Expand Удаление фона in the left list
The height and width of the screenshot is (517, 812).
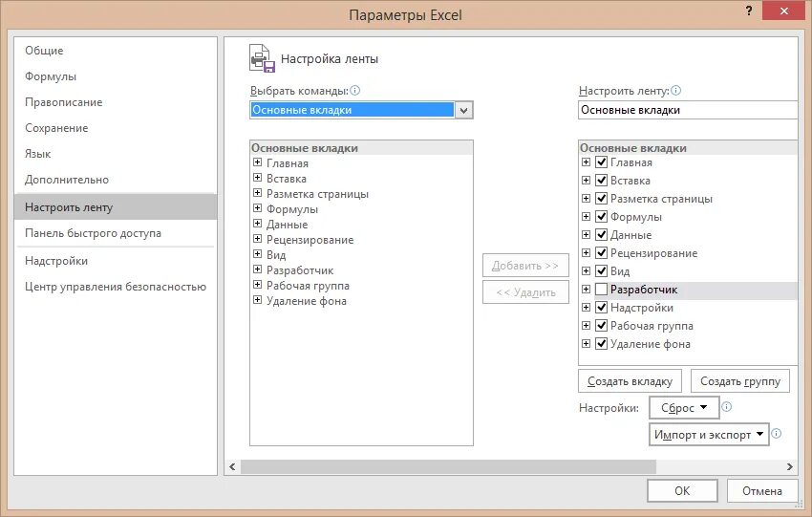click(257, 300)
